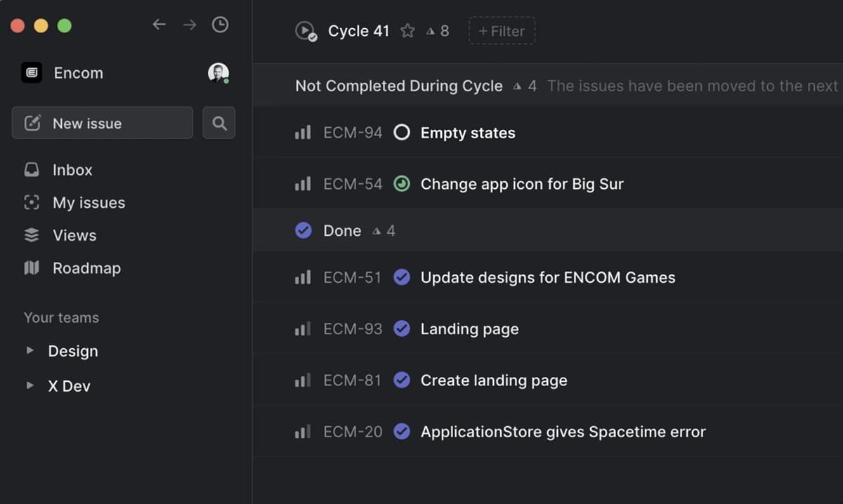Viewport: 843px width, 504px height.
Task: Create a New issue
Action: (x=102, y=124)
